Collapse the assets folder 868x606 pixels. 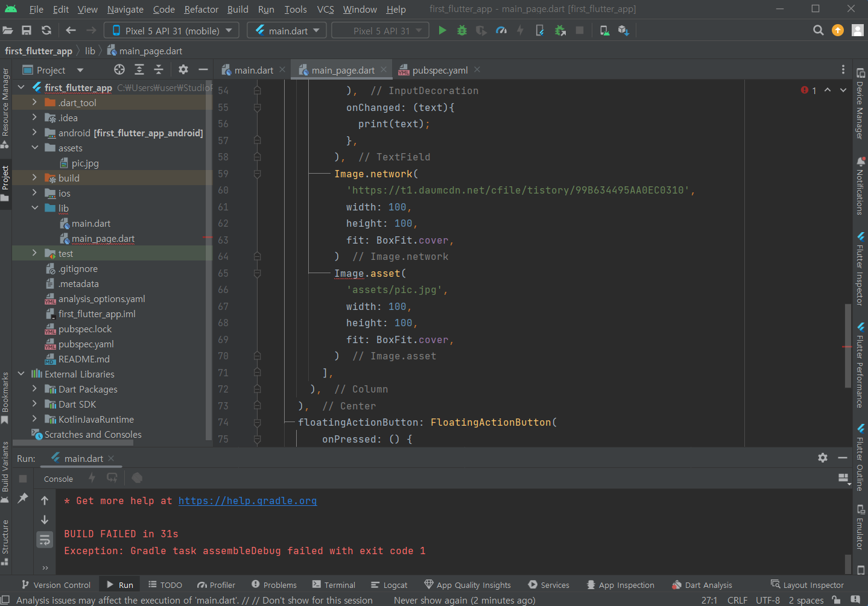tap(34, 148)
